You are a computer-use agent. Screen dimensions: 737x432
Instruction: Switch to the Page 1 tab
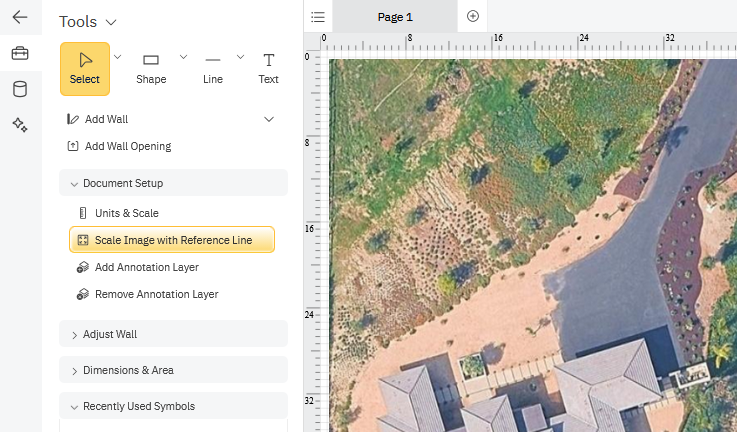(x=394, y=17)
